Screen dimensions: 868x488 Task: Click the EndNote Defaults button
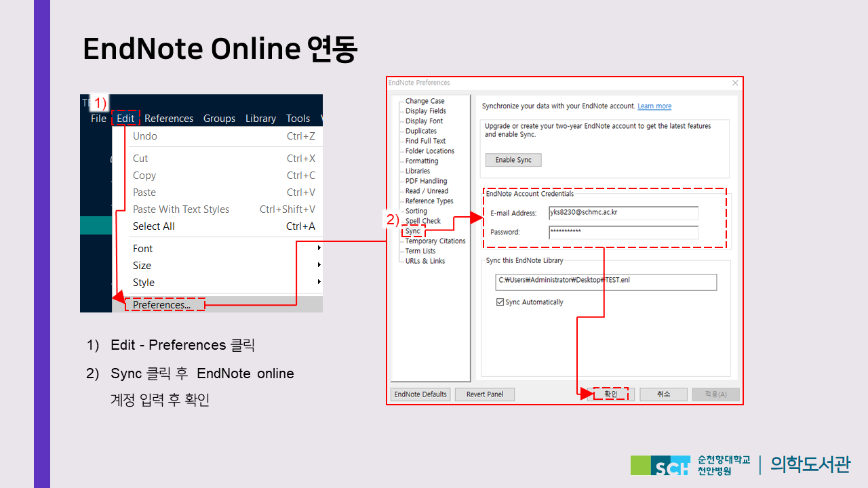(x=420, y=394)
